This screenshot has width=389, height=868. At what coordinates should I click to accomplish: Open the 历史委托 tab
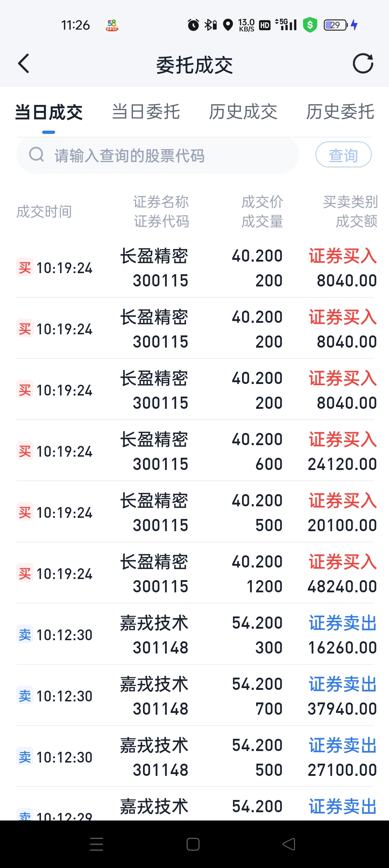340,112
